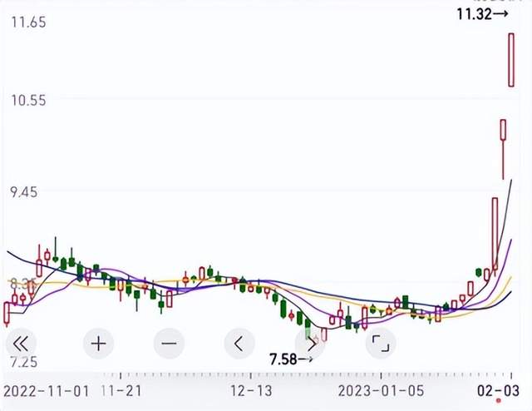Screen dimensions: 532x411
Task: Click the 9.45 price axis label
Action: coord(24,192)
